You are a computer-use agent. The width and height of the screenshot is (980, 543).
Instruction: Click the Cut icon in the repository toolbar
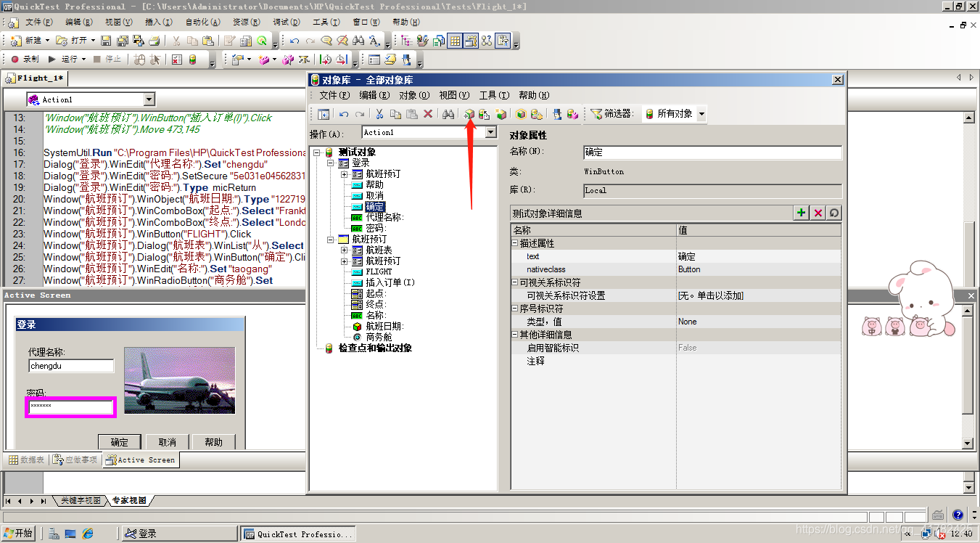pos(379,114)
